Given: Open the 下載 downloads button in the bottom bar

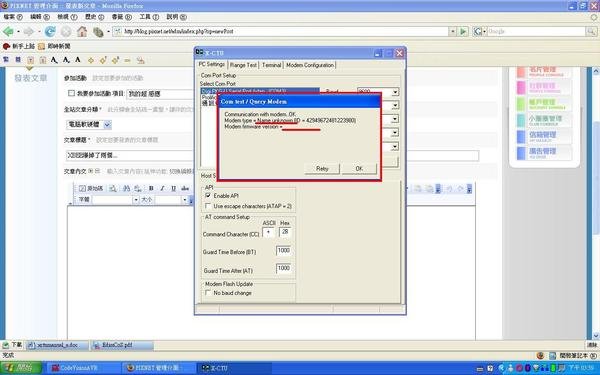Looking at the screenshot, I should [13, 345].
